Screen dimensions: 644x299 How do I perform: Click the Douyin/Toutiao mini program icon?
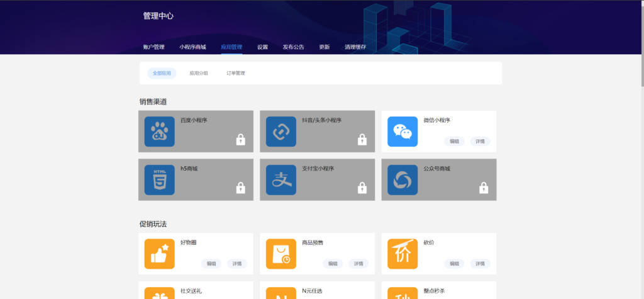pyautogui.click(x=280, y=132)
